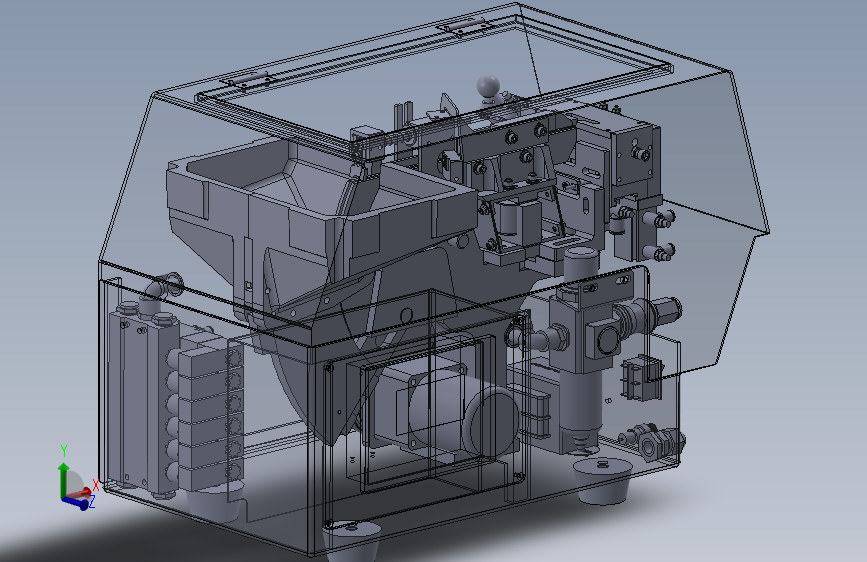Select the spherical ball knob on the mechanism
The image size is (867, 562).
pyautogui.click(x=488, y=86)
